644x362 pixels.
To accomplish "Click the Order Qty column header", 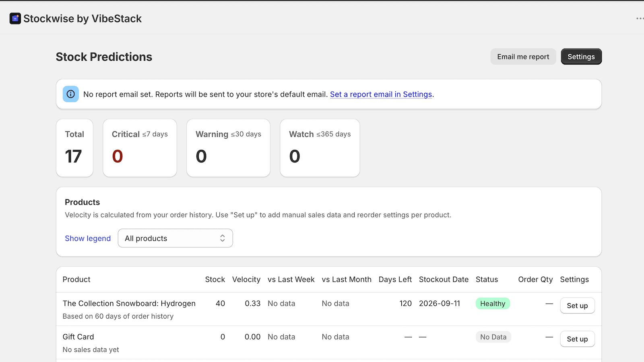I will coord(535,280).
